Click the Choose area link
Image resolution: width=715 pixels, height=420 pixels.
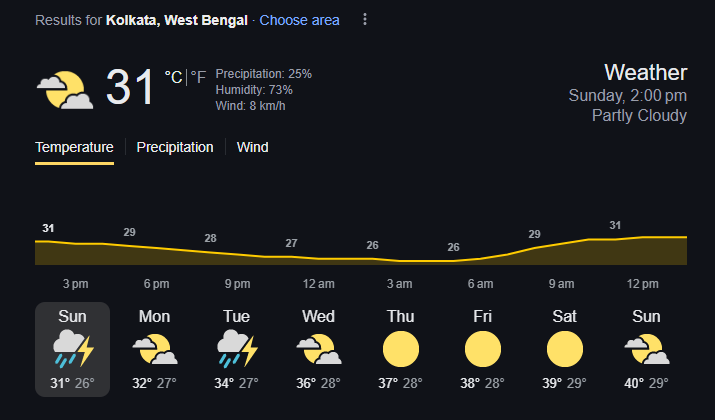(300, 20)
